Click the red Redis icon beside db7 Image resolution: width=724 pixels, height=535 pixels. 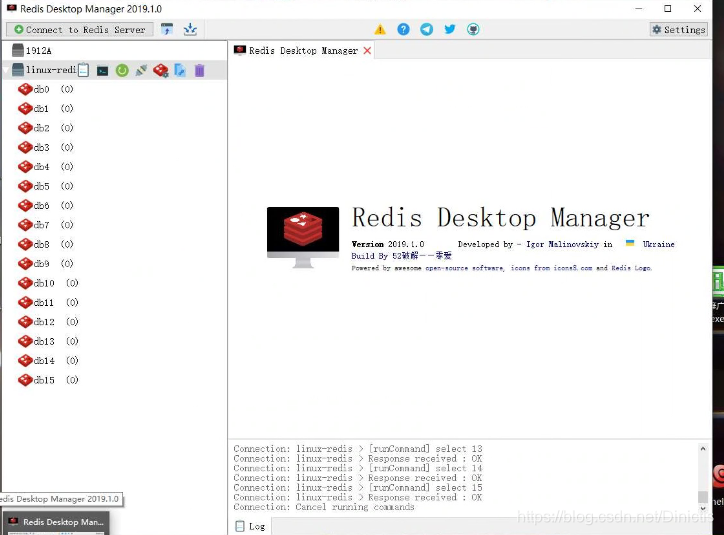coord(25,225)
